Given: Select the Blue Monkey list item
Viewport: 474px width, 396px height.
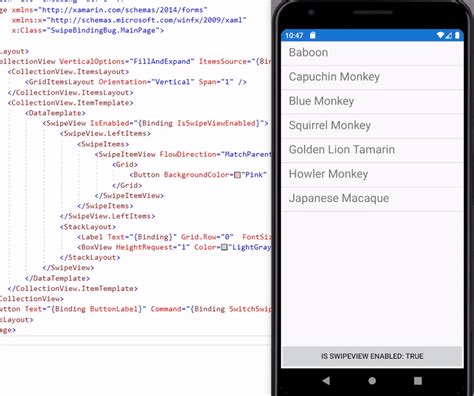Looking at the screenshot, I should tap(372, 101).
